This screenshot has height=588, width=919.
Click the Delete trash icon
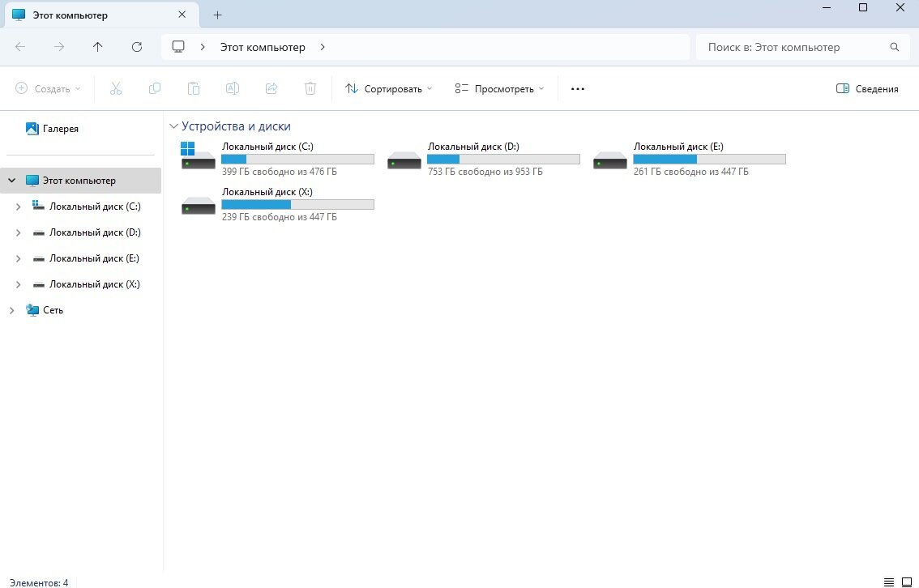(310, 88)
